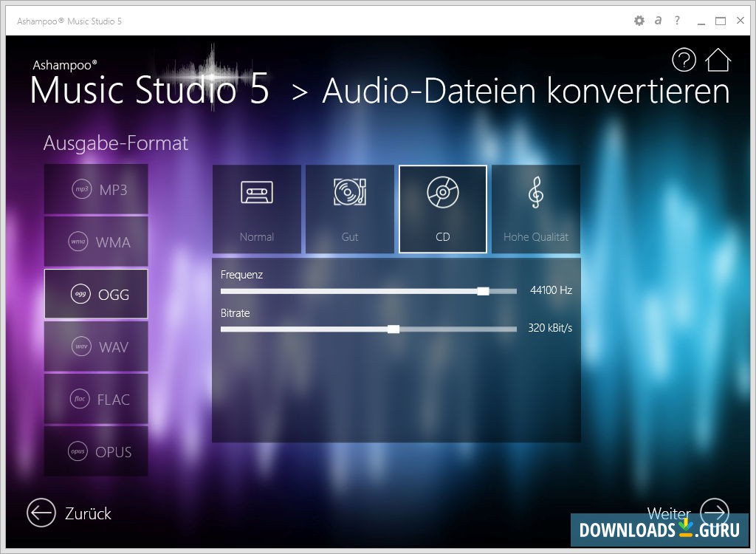The width and height of the screenshot is (756, 554).
Task: Choose the OPUS output format
Action: [96, 451]
